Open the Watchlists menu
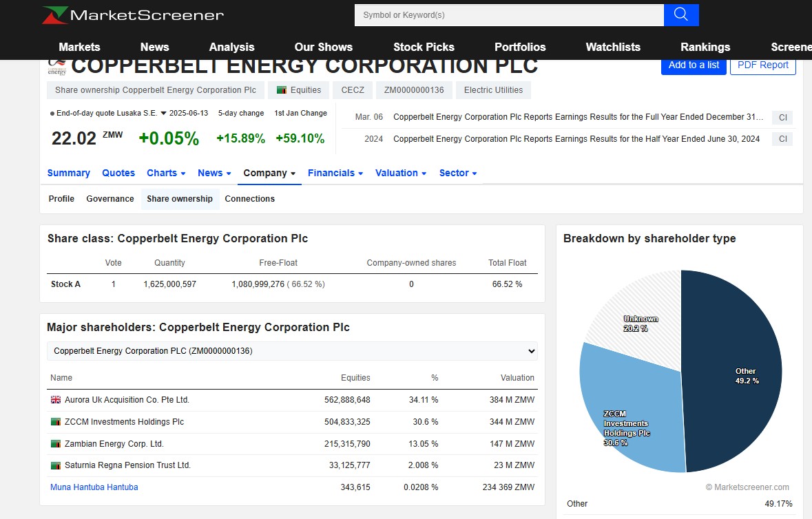This screenshot has width=812, height=519. [613, 47]
